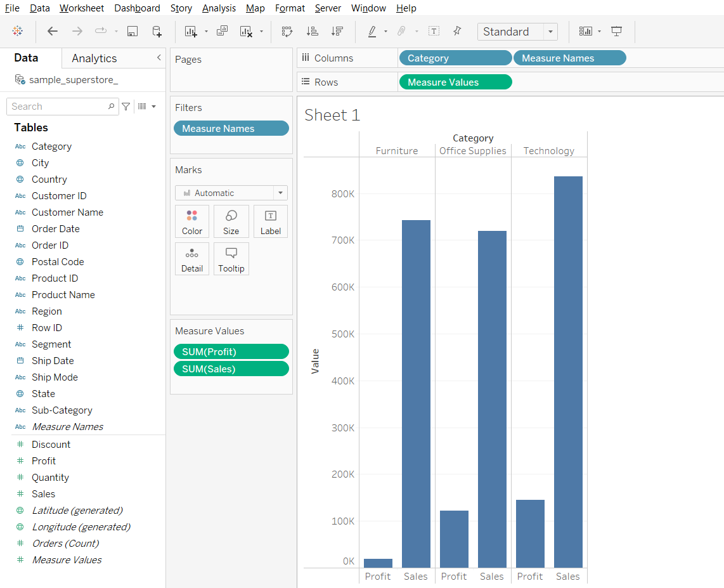The image size is (724, 588).
Task: Click the Duplicate worksheet icon
Action: point(222,31)
